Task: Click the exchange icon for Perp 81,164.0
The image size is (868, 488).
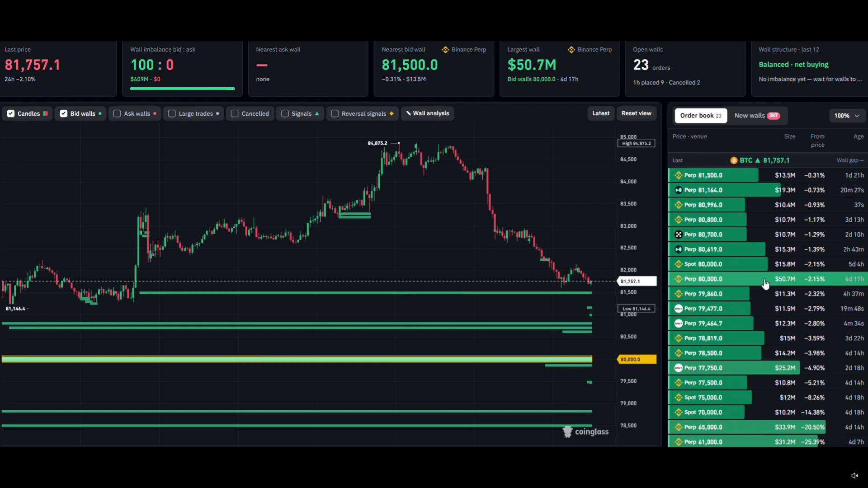Action: [678, 190]
